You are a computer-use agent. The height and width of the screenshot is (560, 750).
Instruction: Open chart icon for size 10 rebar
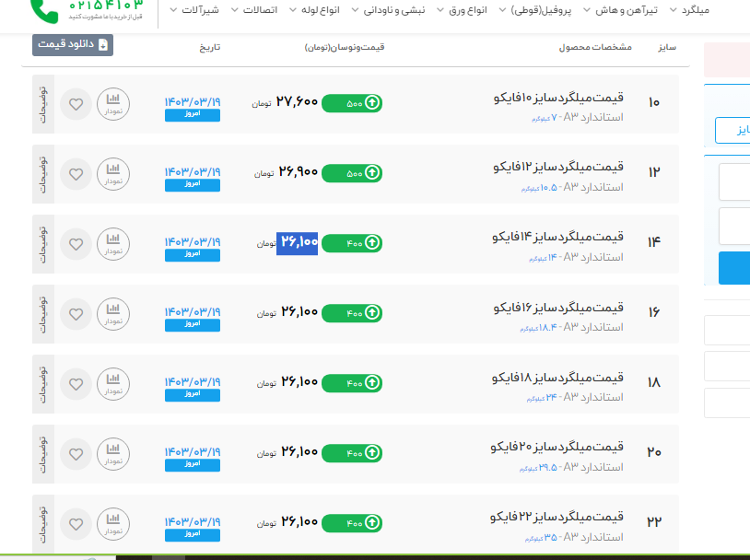pyautogui.click(x=113, y=102)
